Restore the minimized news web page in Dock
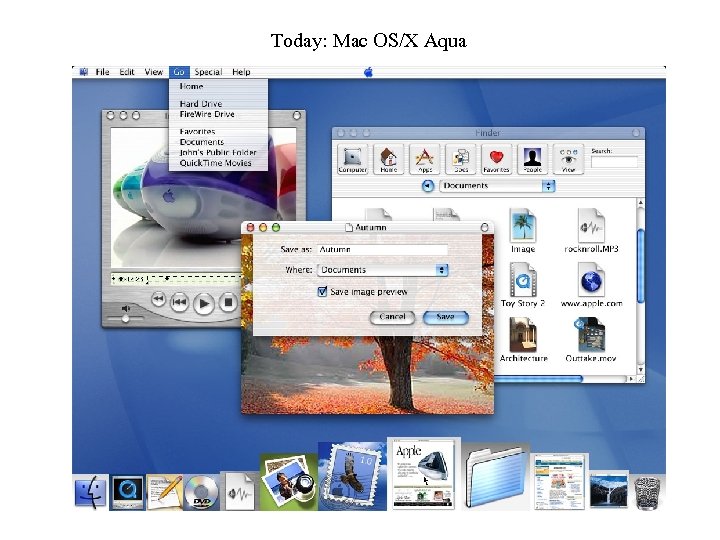720x540 pixels. pyautogui.click(x=559, y=481)
